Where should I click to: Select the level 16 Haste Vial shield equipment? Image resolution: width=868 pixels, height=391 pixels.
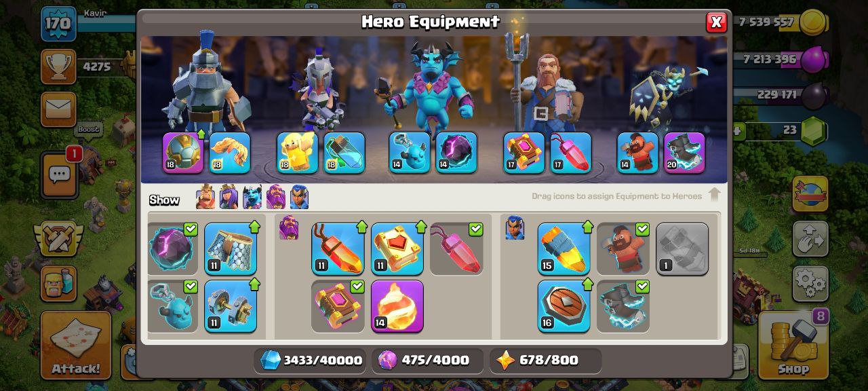click(564, 306)
